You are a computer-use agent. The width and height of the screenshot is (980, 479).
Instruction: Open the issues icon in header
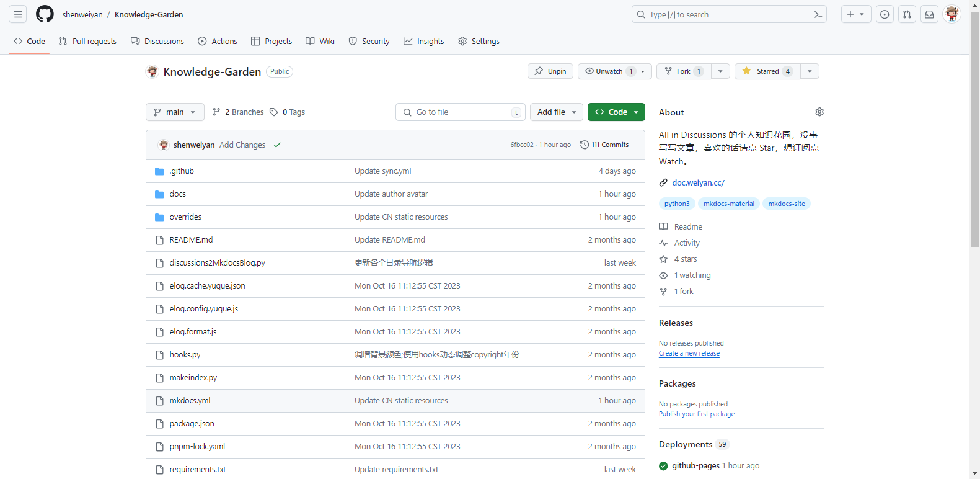885,14
